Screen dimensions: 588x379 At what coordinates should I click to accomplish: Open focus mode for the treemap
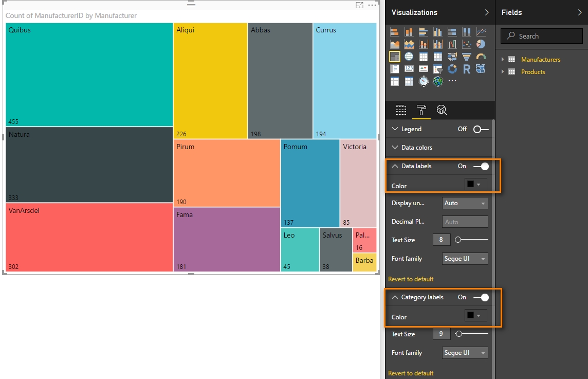(x=359, y=5)
